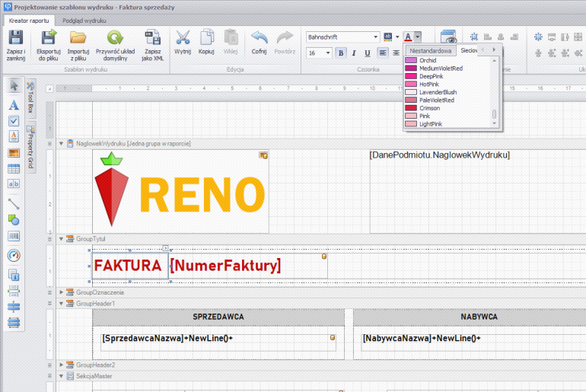
Task: Toggle Bold formatting
Action: pos(341,53)
